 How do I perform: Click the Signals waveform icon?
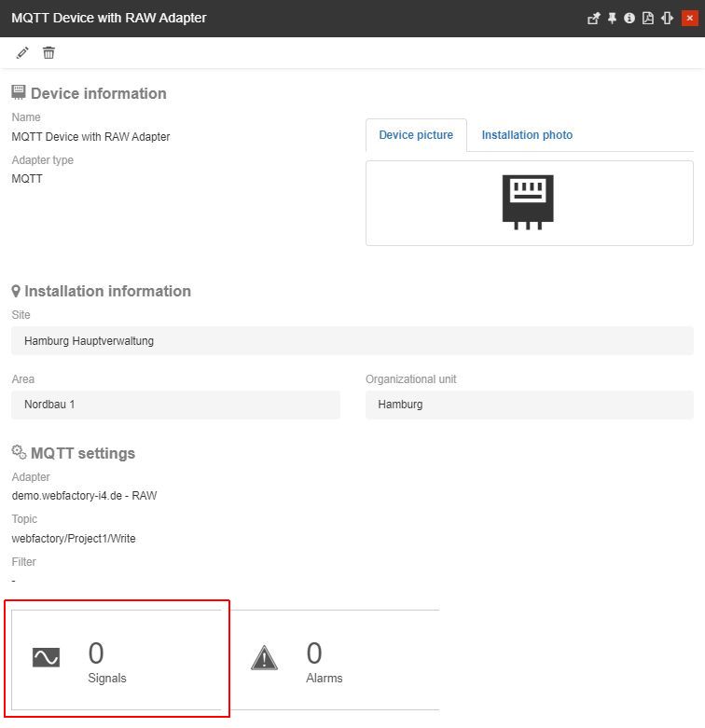click(x=46, y=657)
